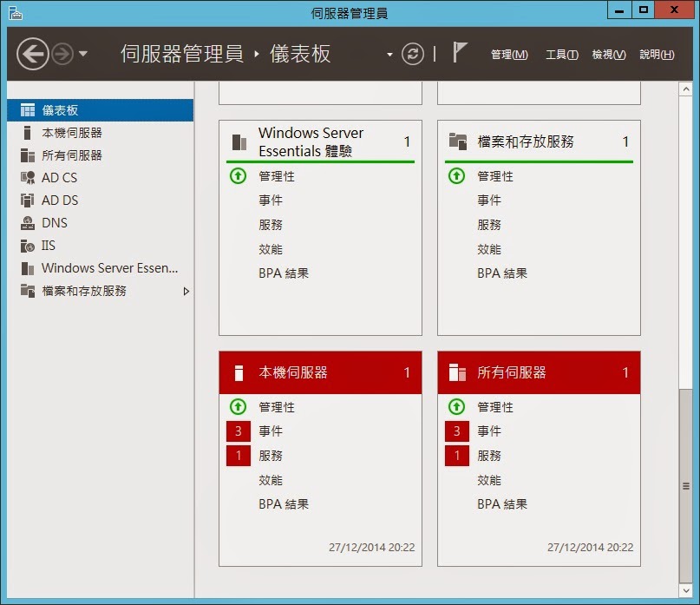Open 效能 in 本機伺服器 tile
This screenshot has width=700, height=605.
[271, 480]
